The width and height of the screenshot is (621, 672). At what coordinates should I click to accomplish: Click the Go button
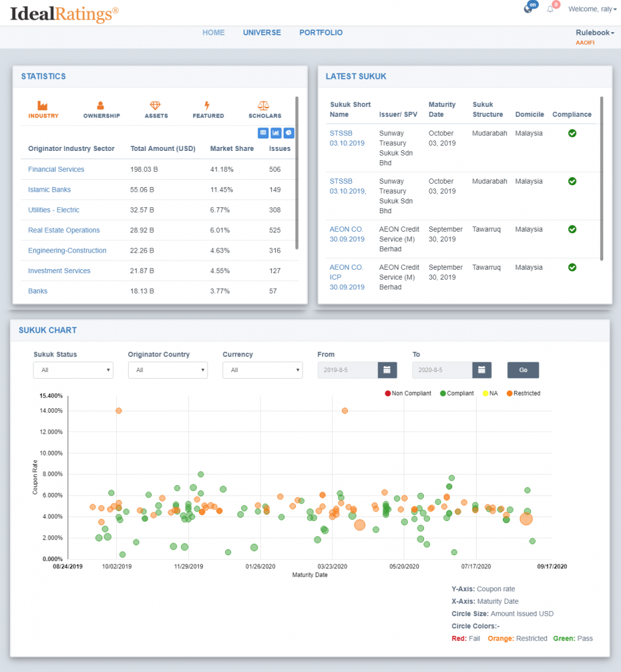pyautogui.click(x=523, y=370)
